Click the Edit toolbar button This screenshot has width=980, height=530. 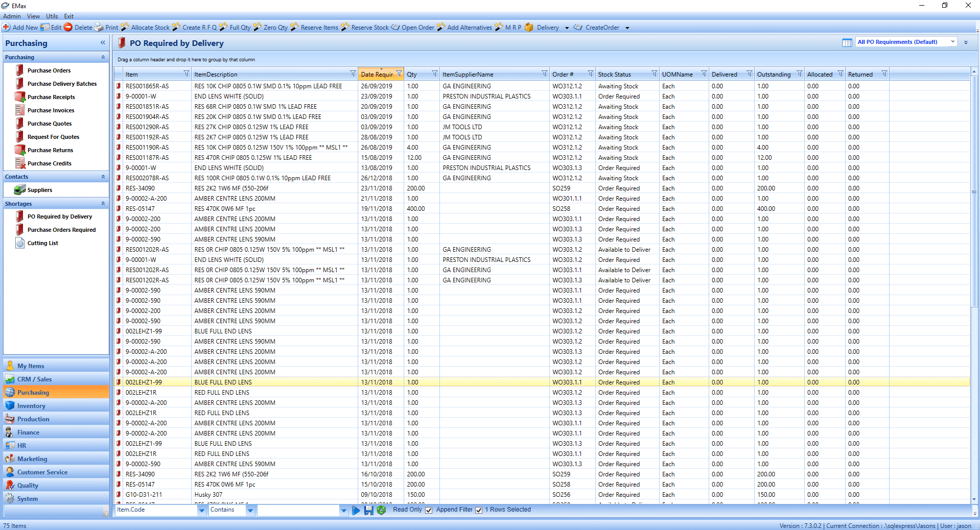tap(51, 28)
